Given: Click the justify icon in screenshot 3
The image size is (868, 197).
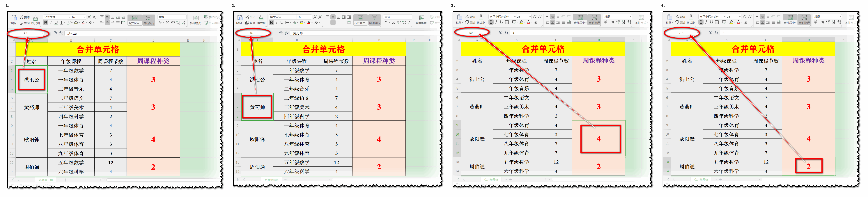Looking at the screenshot, I should 563,23.
